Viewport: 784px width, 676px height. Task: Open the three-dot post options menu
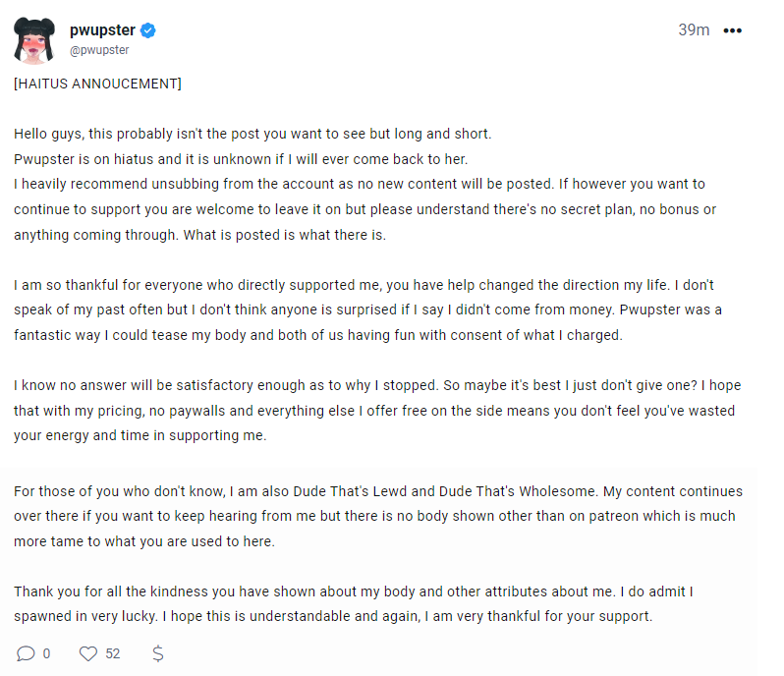732,30
